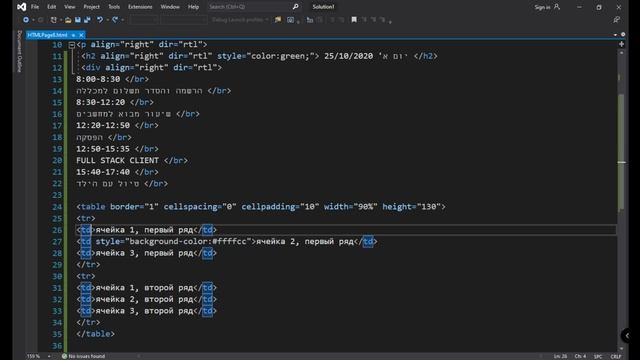Open the Solution Platforms combo box
The height and width of the screenshot is (360, 640).
184,20
